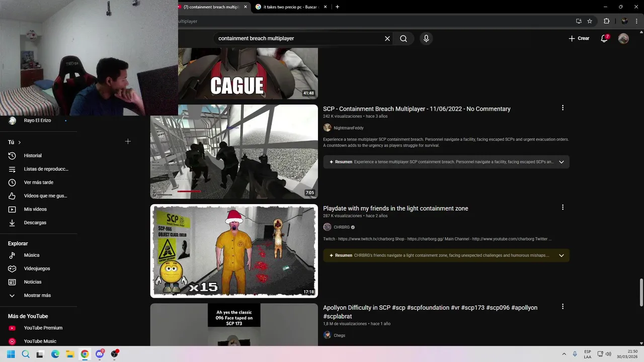
Task: Click the page vertical scrollbar thumb
Action: click(x=641, y=292)
